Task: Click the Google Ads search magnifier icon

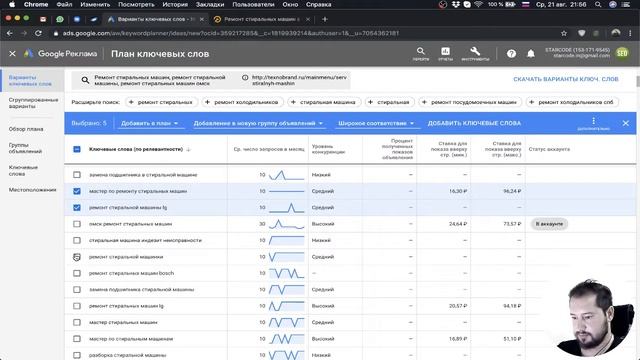Action: pyautogui.click(x=420, y=51)
